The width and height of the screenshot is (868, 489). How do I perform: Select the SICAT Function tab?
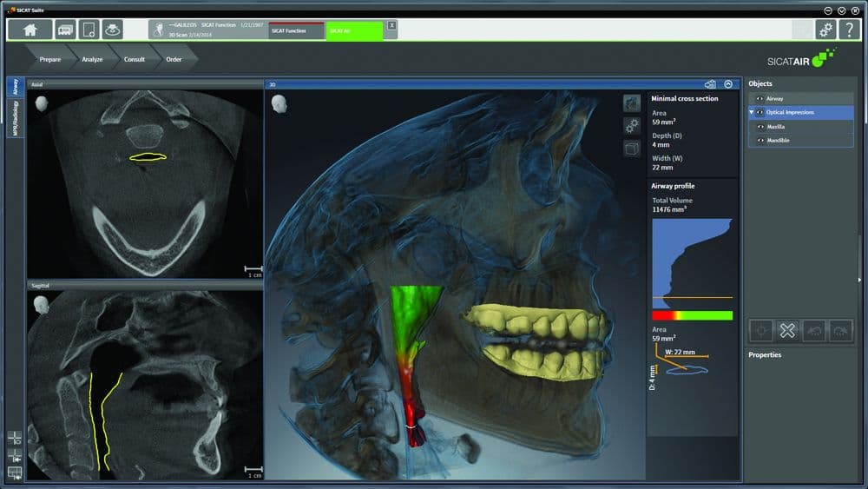tap(295, 30)
